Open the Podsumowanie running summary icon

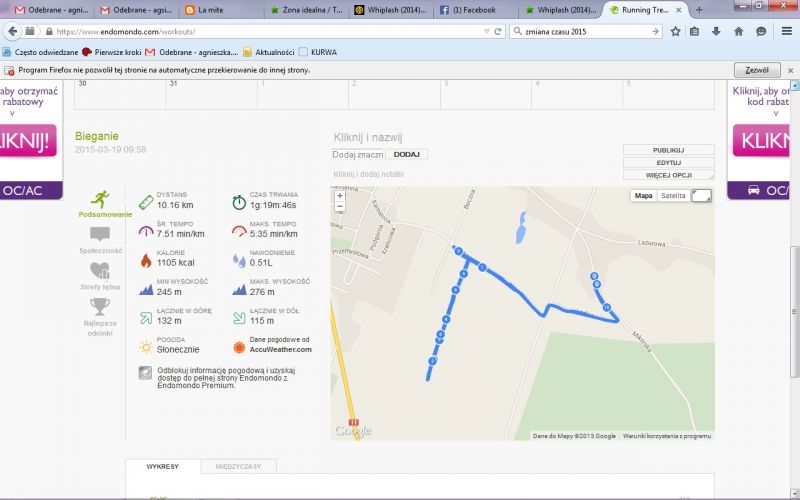point(101,199)
